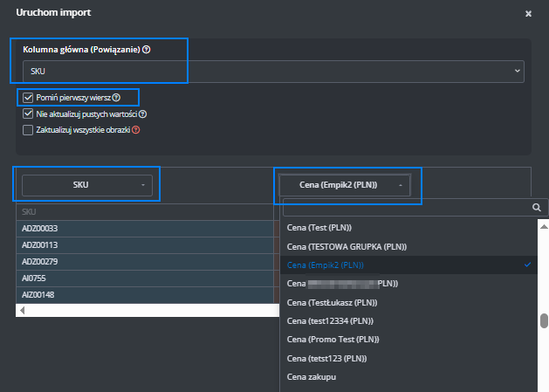Enable Zaktualizuj wszystkie obrazki checkbox
The height and width of the screenshot is (392, 549).
click(28, 129)
